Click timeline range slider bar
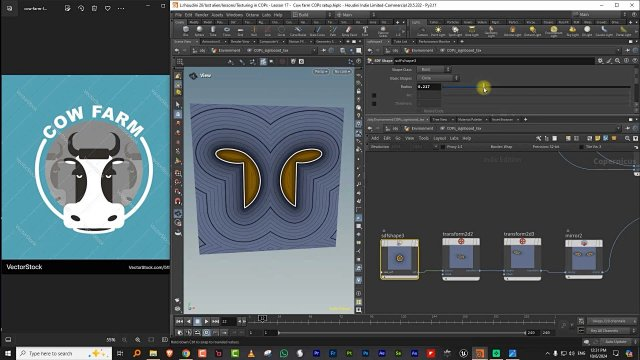Screen dimensions: 640x360 pos(402,333)
